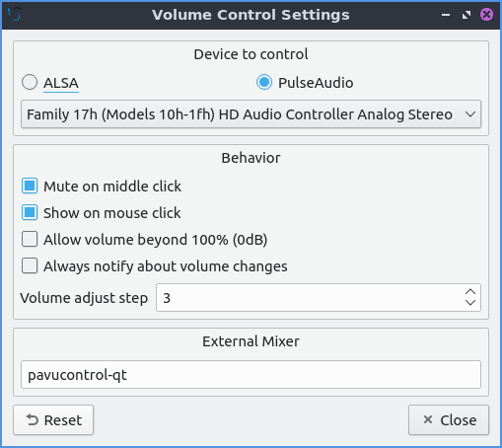Enable Allow volume beyond 100% (0dB)

pyautogui.click(x=30, y=239)
